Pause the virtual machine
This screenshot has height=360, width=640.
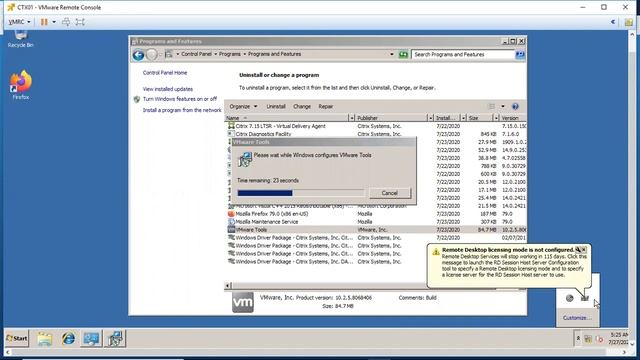click(x=44, y=22)
